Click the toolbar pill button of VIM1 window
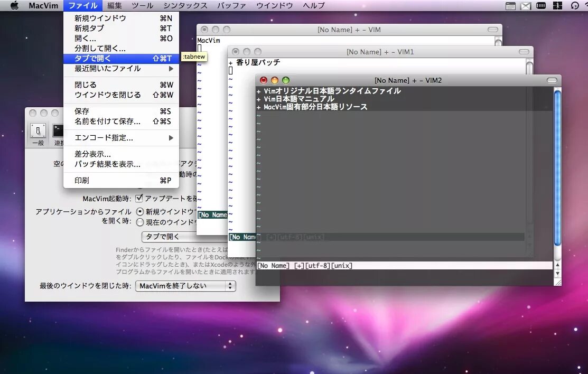 tap(524, 52)
